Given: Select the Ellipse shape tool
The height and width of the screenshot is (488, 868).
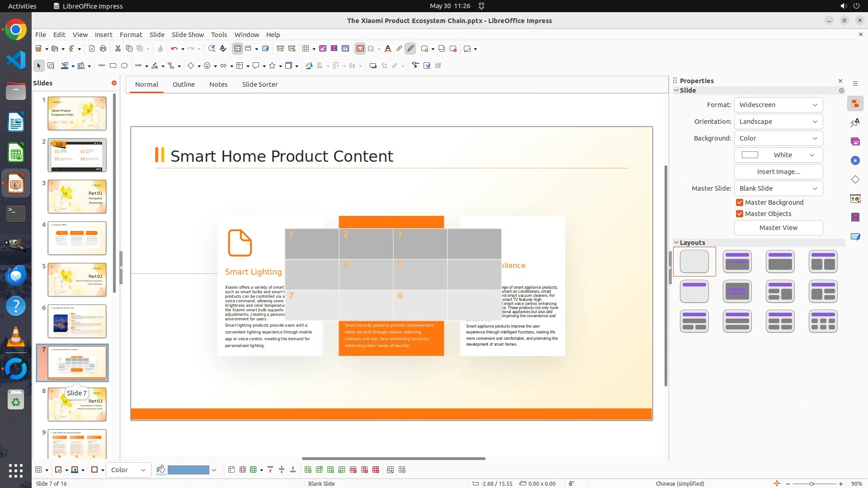Looking at the screenshot, I should tap(124, 66).
